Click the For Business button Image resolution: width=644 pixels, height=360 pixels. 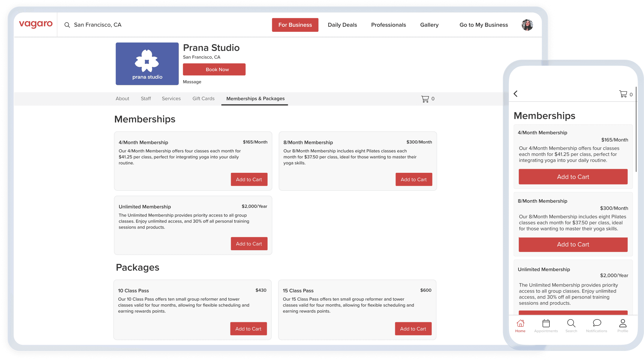(x=295, y=25)
